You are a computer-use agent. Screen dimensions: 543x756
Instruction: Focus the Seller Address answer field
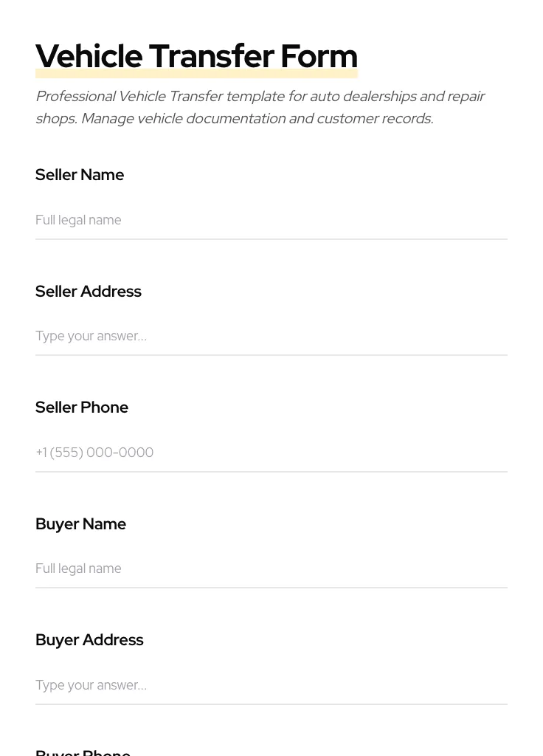coord(271,336)
